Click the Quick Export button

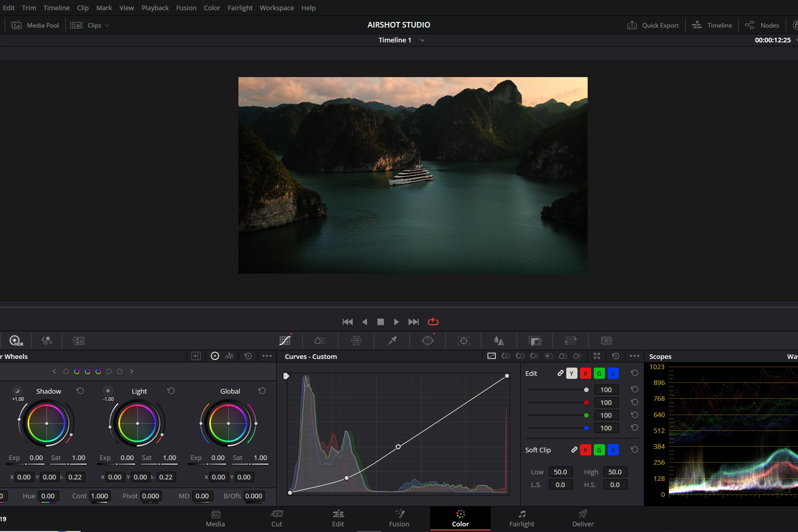click(x=653, y=25)
